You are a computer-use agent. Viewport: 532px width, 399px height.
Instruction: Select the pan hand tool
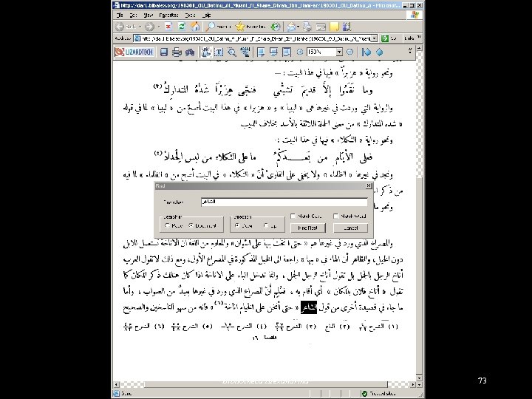205,52
